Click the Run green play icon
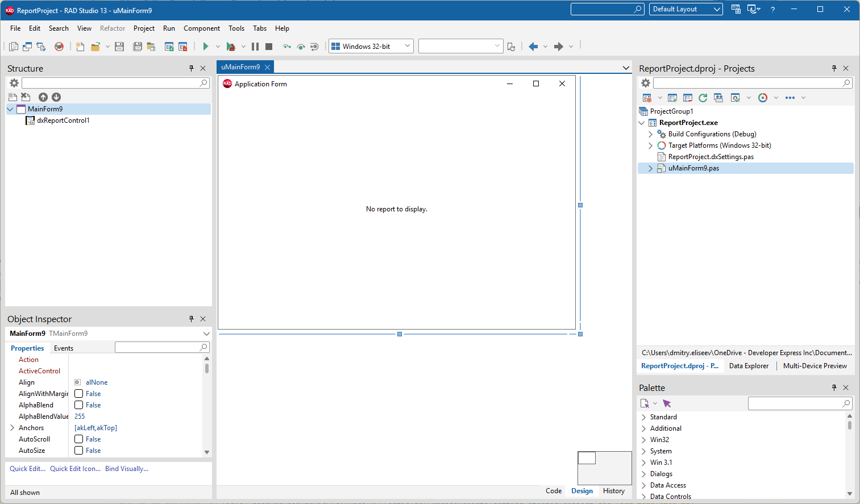 pyautogui.click(x=206, y=47)
